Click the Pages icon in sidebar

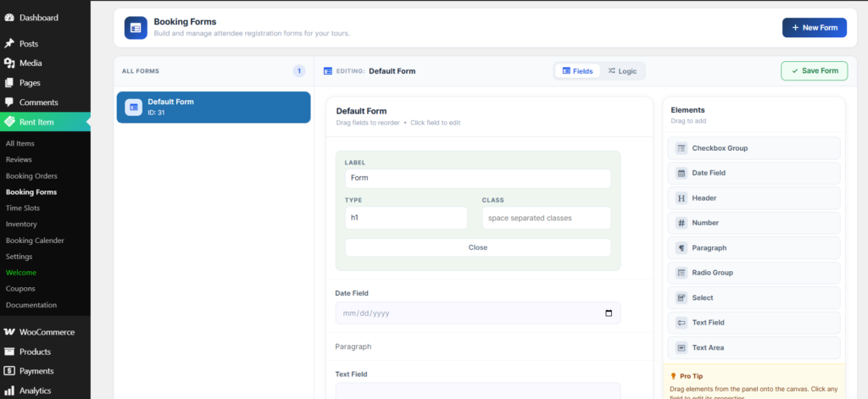8,83
